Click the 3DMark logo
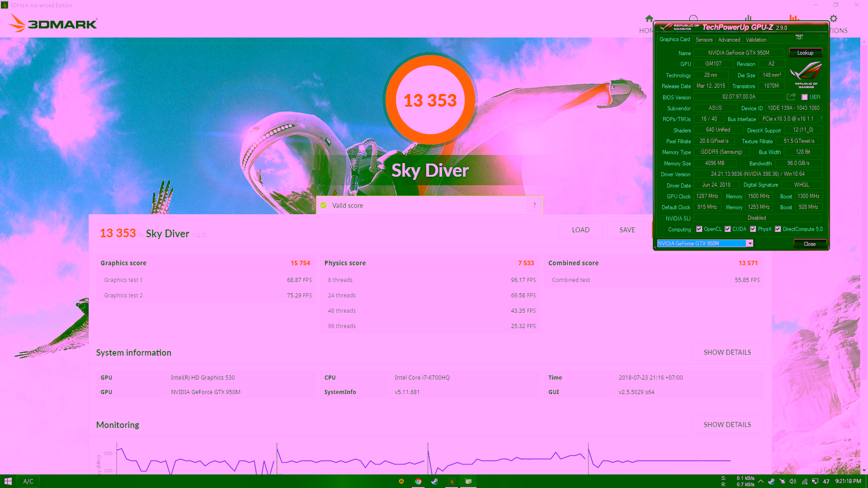This screenshot has width=868, height=488. (53, 23)
